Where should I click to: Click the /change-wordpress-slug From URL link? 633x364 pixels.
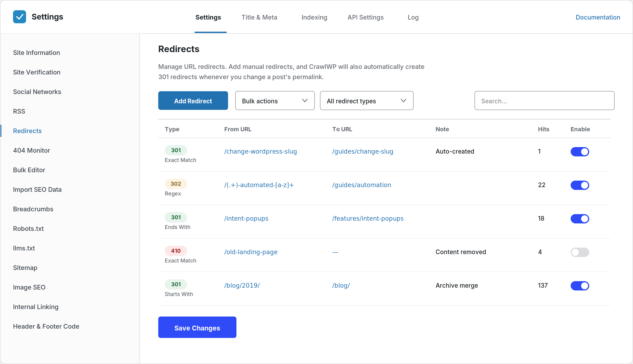[x=260, y=152]
